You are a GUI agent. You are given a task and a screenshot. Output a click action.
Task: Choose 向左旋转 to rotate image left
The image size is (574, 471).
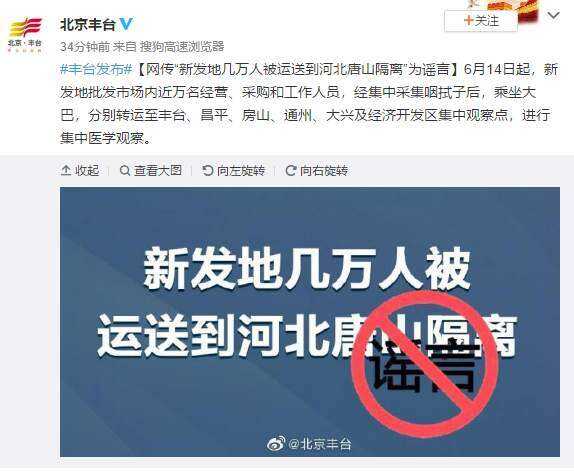[241, 170]
